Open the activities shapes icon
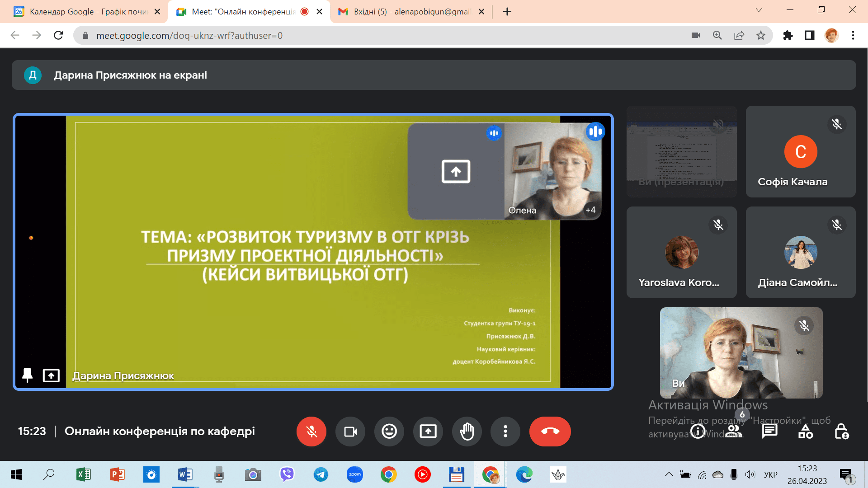This screenshot has width=868, height=488. 805,432
